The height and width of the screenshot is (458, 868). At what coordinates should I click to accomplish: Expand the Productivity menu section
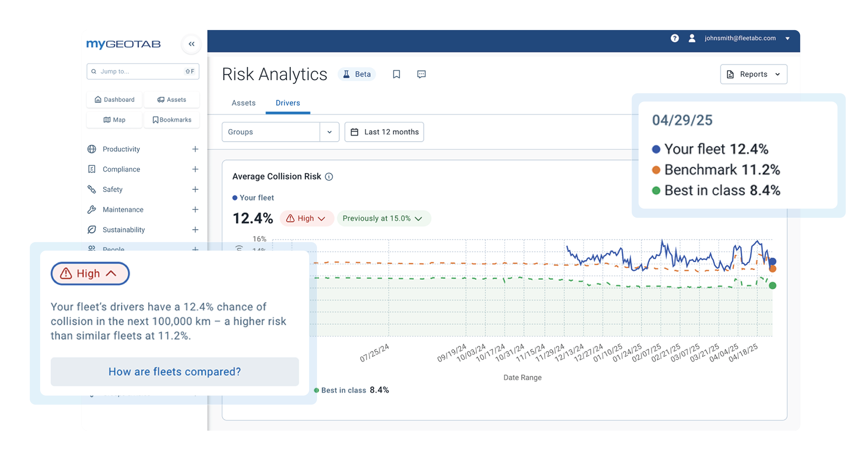tap(195, 149)
